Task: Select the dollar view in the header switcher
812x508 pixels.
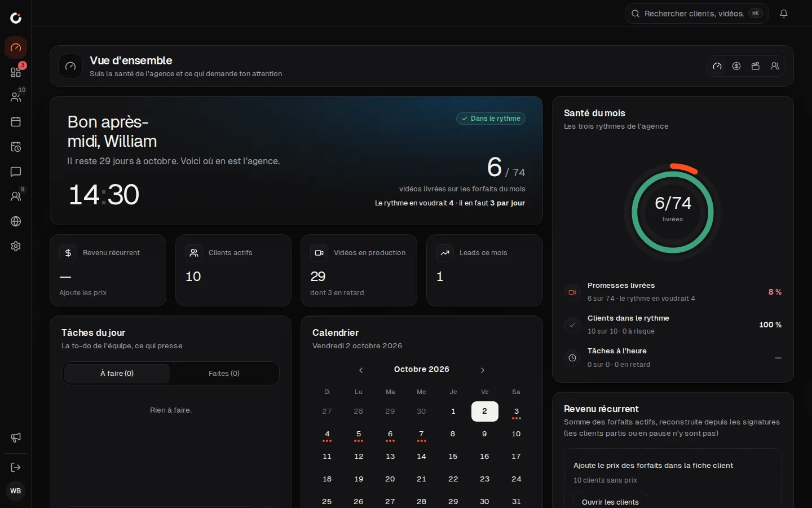Action: pos(736,66)
